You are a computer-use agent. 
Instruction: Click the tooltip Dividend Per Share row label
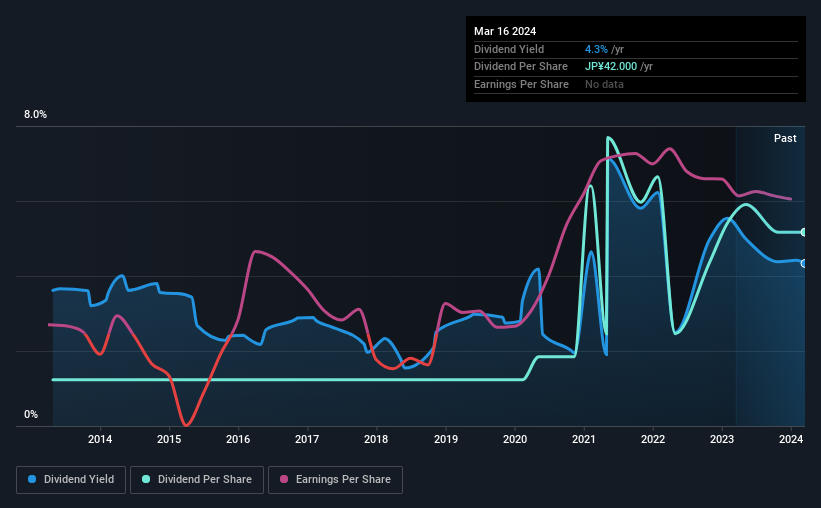(x=520, y=67)
